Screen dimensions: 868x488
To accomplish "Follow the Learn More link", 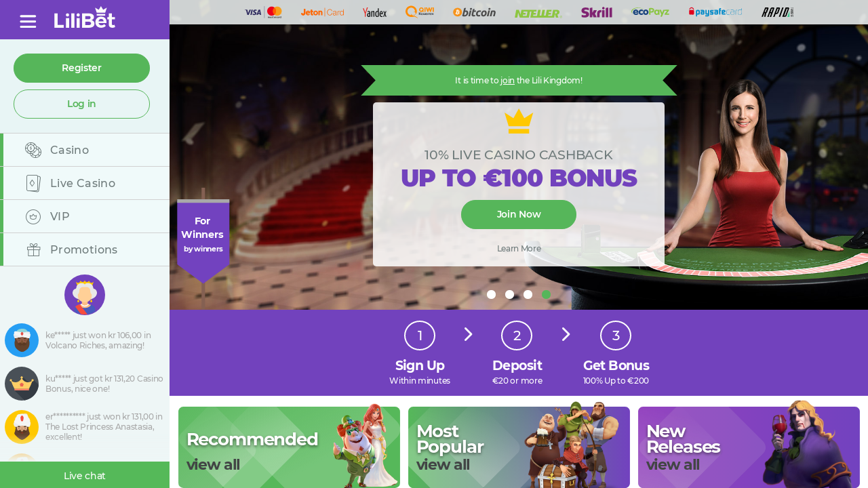I will [519, 249].
